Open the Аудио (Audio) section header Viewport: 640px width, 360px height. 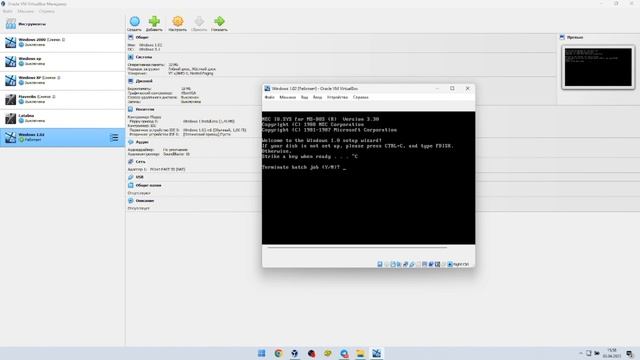142,142
